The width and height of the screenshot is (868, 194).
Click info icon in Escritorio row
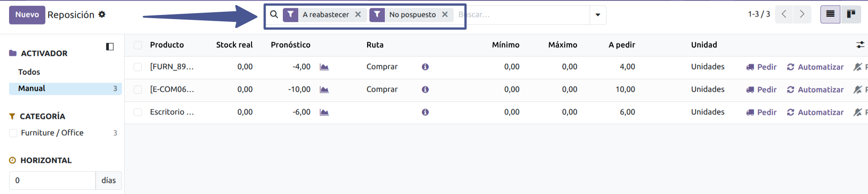click(x=425, y=112)
